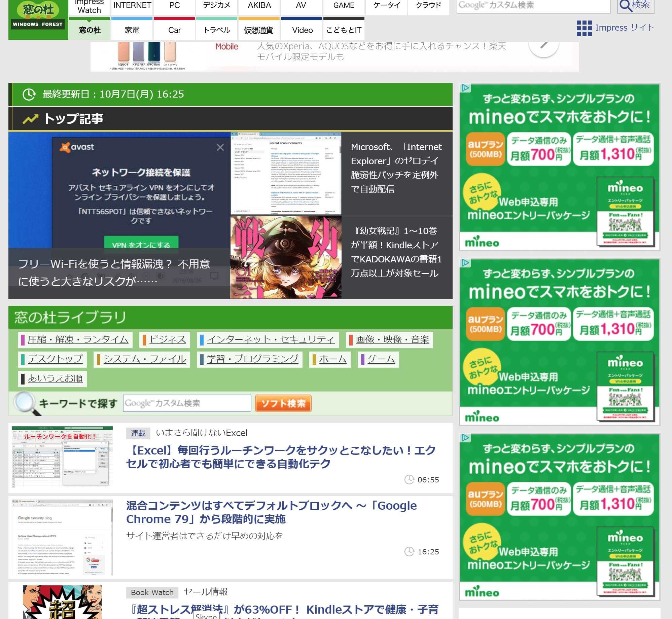672x619 pixels.
Task: Open インターネット・セキュリティ category link
Action: 271,340
